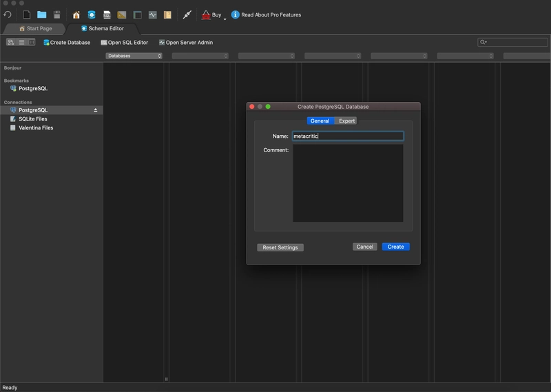Image resolution: width=551 pixels, height=392 pixels.
Task: Click Create Database button
Action: [67, 42]
